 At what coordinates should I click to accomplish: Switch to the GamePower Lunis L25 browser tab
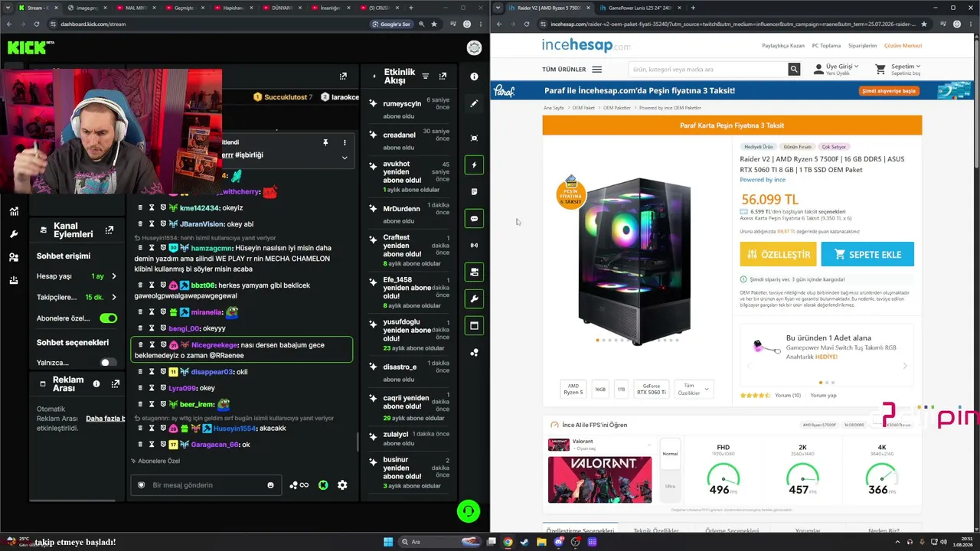coord(640,8)
